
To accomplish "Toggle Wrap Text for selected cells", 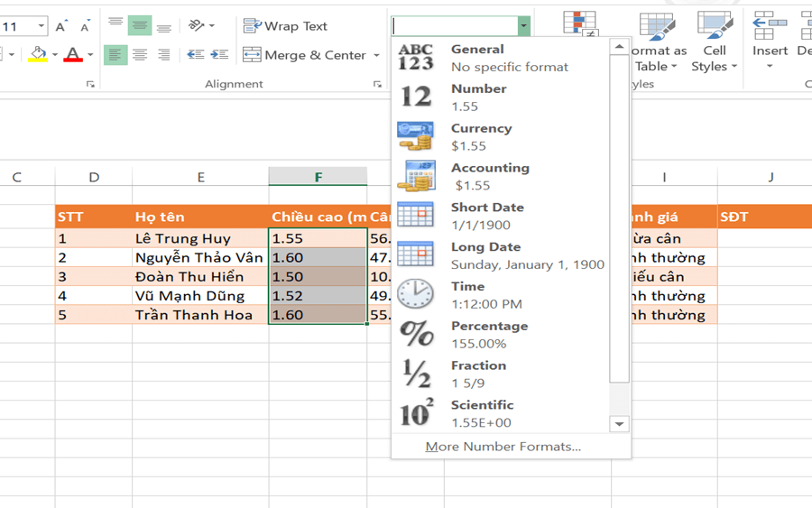I will point(285,26).
